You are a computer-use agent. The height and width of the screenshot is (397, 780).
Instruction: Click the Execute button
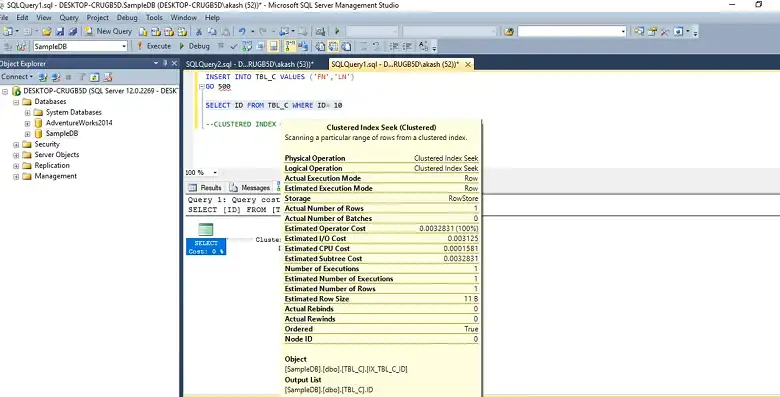[154, 46]
